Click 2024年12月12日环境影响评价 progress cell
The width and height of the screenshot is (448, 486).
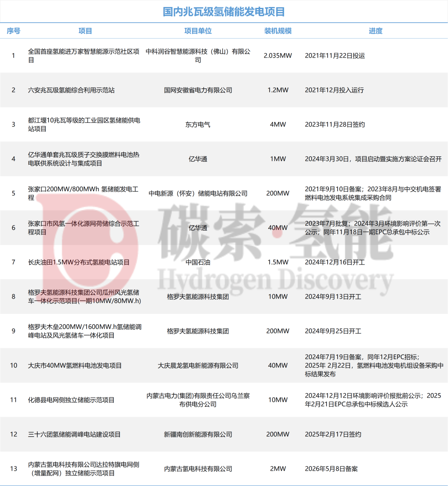coord(373,400)
